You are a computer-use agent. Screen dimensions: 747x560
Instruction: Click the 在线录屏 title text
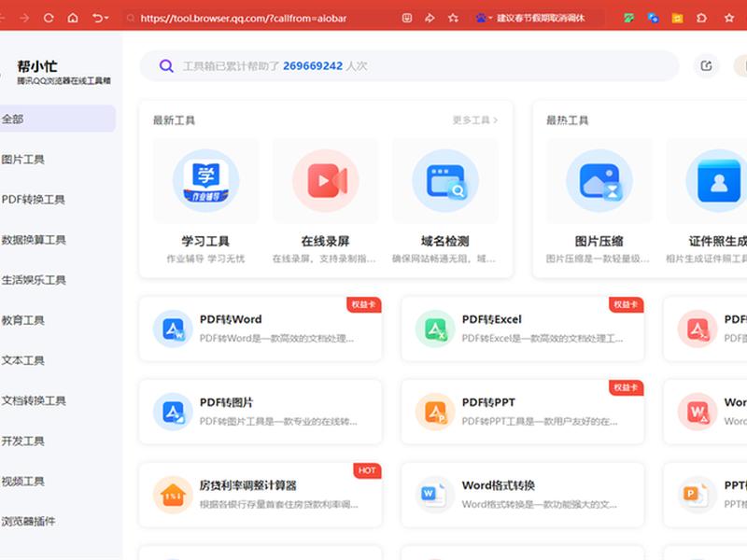(x=325, y=241)
